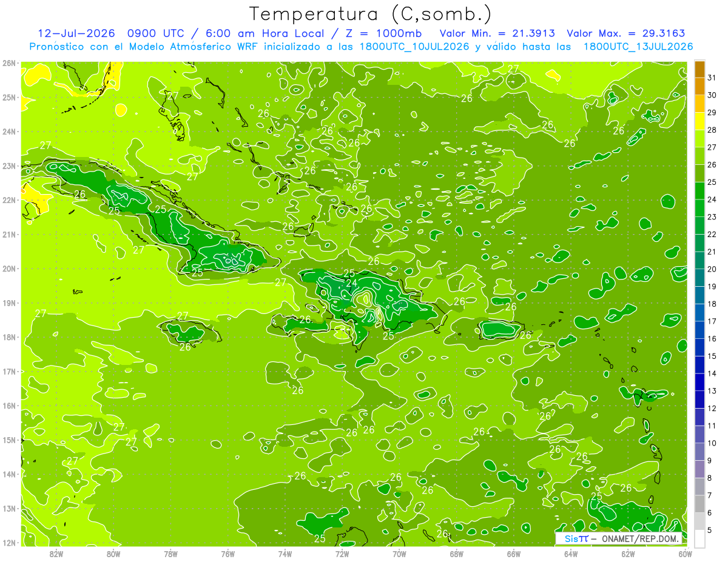The width and height of the screenshot is (728, 562).
Task: Click the 62W longitude axis label
Action: click(x=628, y=554)
